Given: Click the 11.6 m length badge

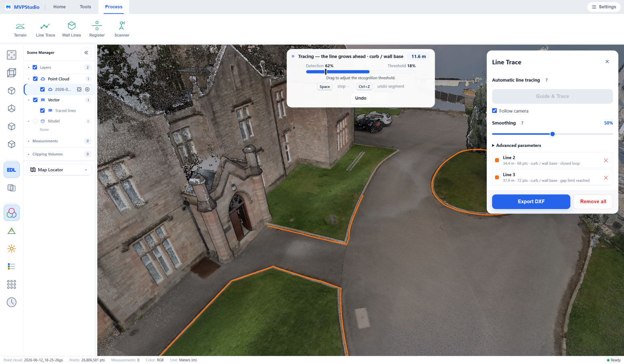Looking at the screenshot, I should (x=418, y=57).
